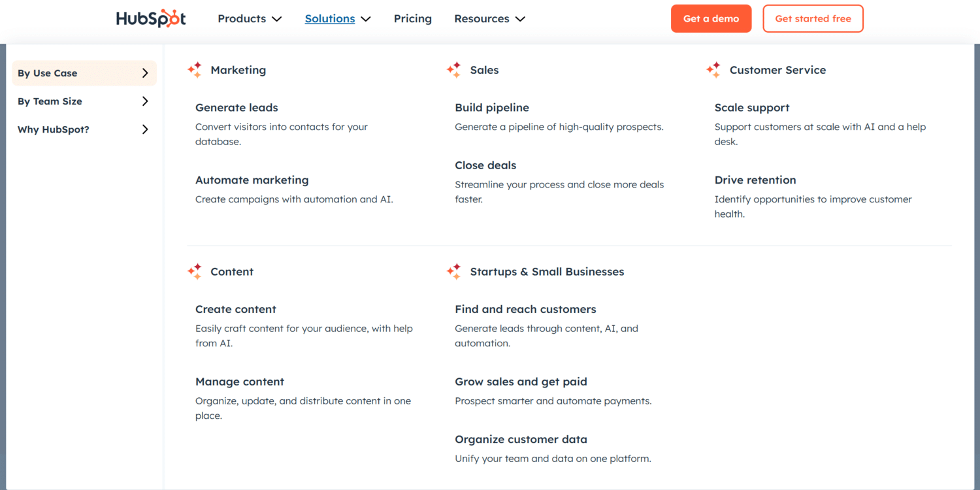Click 'Easily craft content for your audience' text
980x490 pixels.
(x=304, y=336)
